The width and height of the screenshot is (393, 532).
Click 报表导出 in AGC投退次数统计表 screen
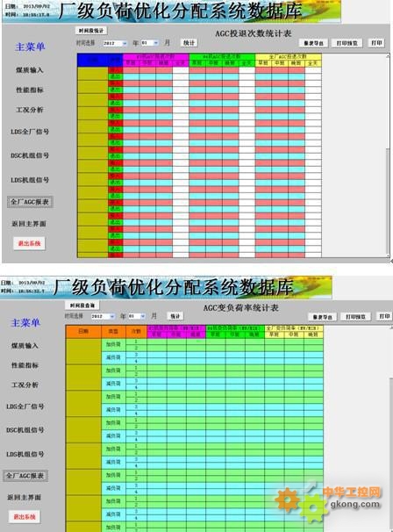[313, 43]
